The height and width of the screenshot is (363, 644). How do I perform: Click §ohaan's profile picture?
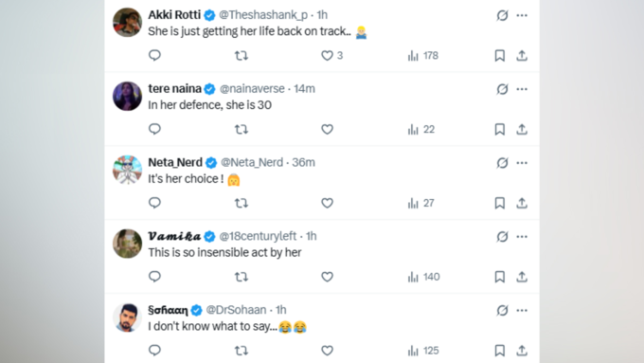click(127, 318)
